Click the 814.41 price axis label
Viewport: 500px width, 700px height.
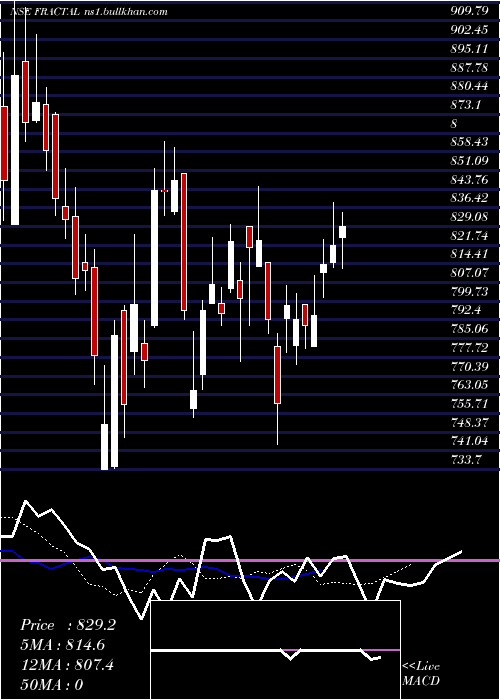click(469, 254)
